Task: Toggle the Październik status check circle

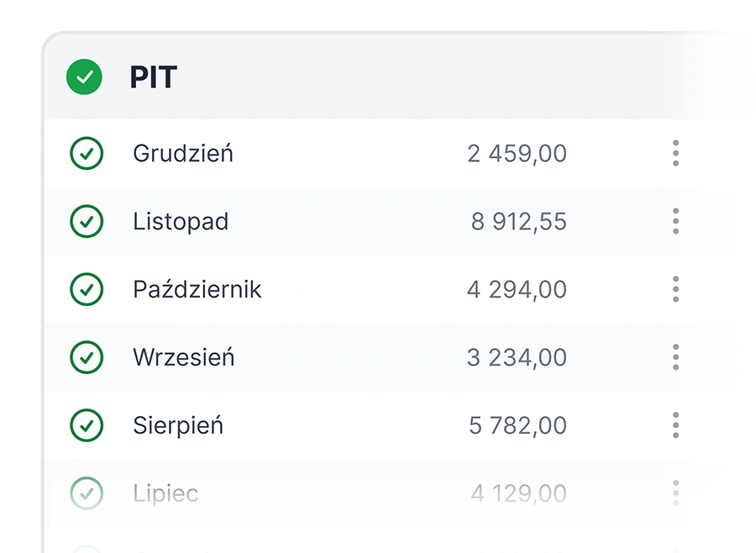Action: 86,290
